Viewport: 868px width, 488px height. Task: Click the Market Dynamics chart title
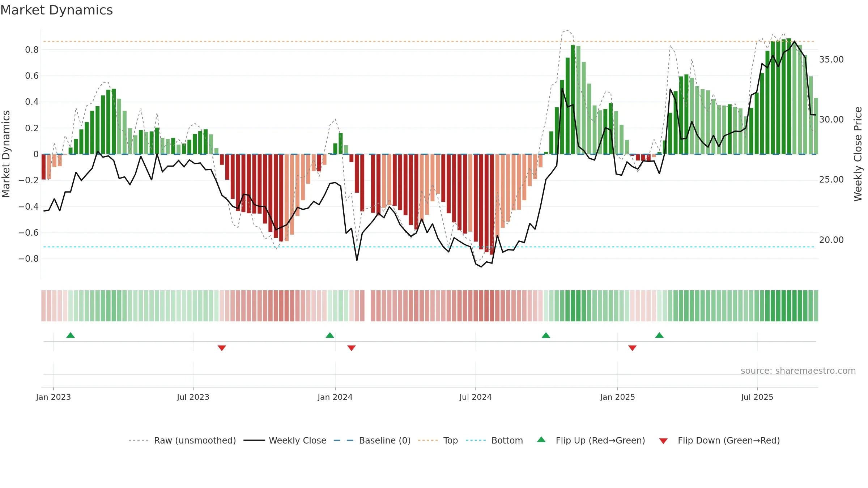[x=56, y=10]
